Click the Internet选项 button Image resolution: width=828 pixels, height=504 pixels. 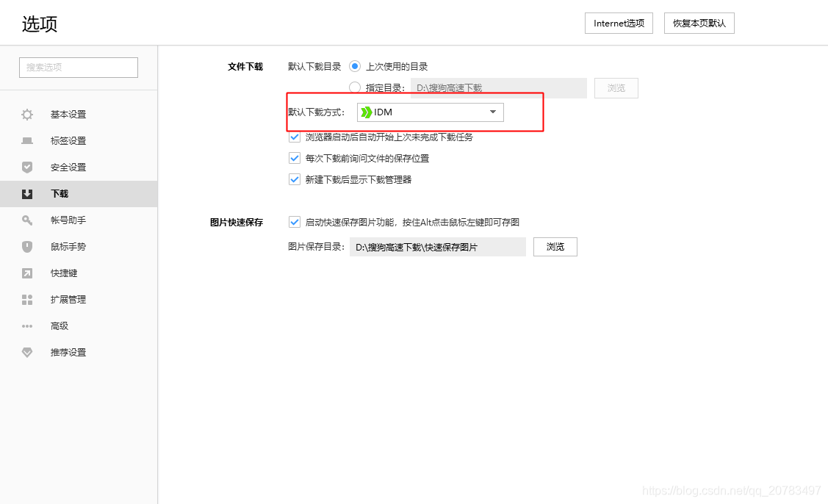(618, 23)
